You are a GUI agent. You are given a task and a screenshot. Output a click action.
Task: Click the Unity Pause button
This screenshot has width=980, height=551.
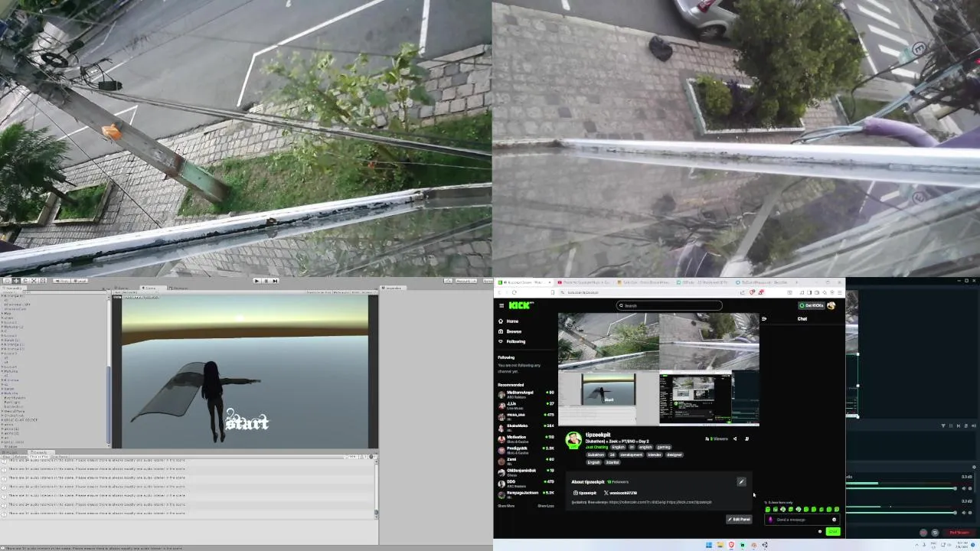pyautogui.click(x=266, y=281)
